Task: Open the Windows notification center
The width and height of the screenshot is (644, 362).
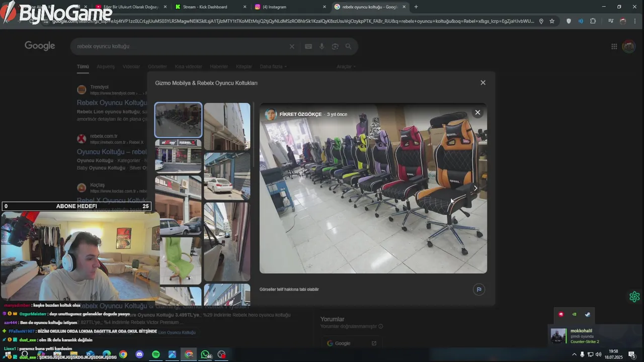Action: [632, 354]
